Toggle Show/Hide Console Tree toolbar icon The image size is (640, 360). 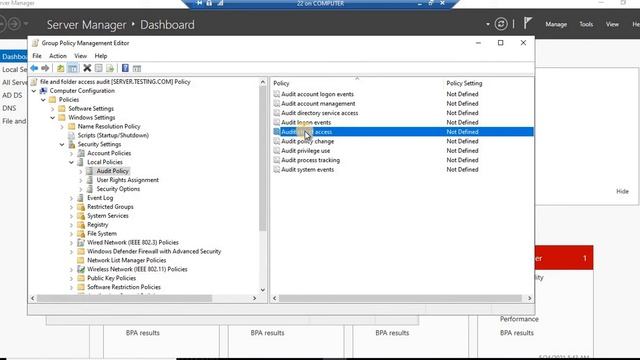(x=73, y=68)
